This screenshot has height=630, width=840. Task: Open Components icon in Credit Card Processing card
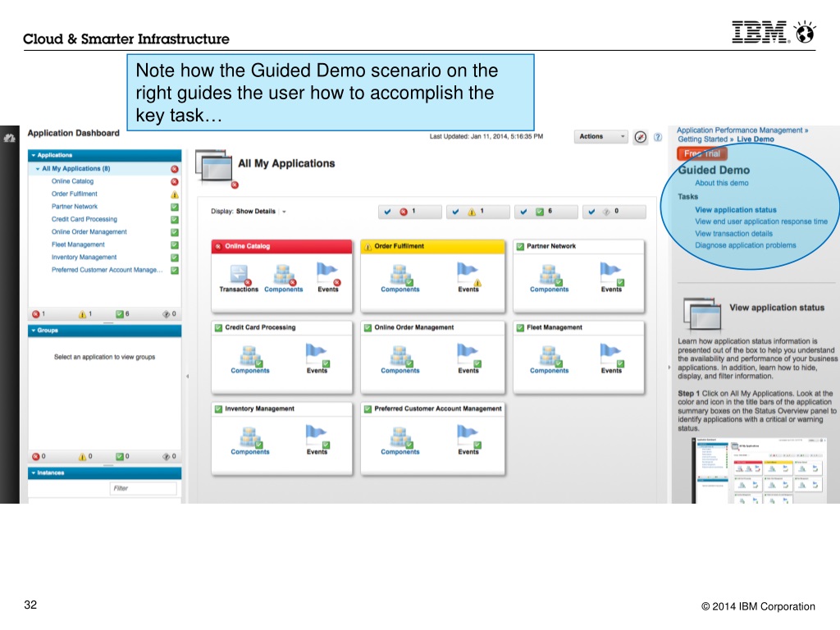pos(250,355)
